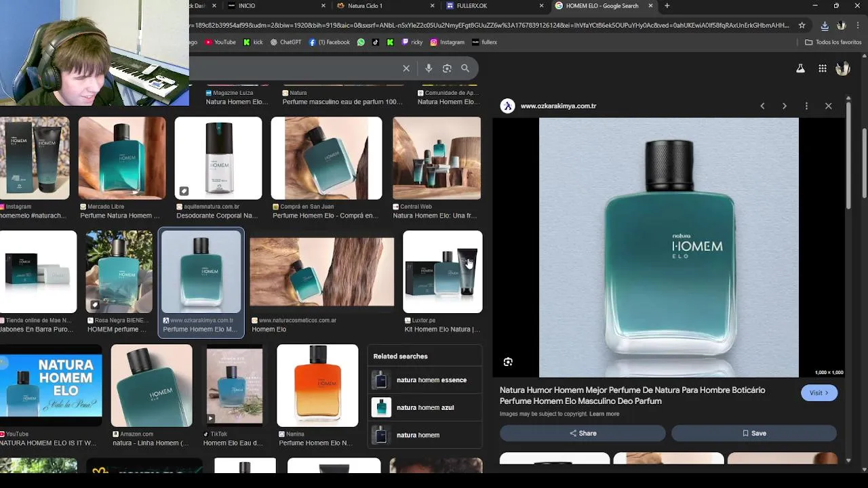Open the Learn more copyright link
868x488 pixels.
tap(604, 414)
